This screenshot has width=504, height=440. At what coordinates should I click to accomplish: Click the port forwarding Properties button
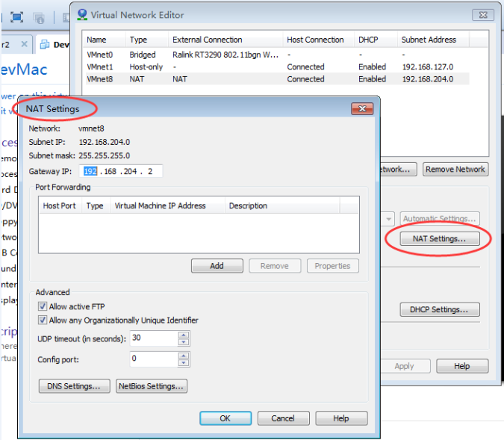(x=333, y=266)
